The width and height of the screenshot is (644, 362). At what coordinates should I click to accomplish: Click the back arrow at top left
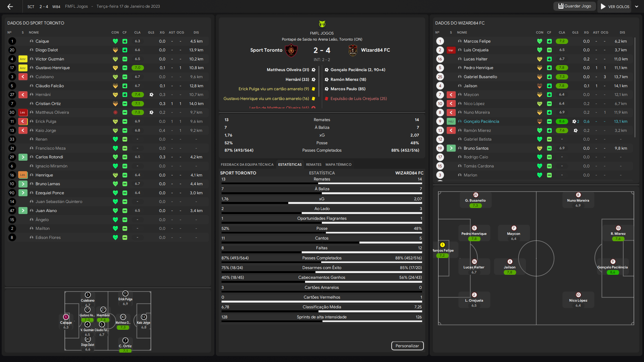(x=10, y=6)
